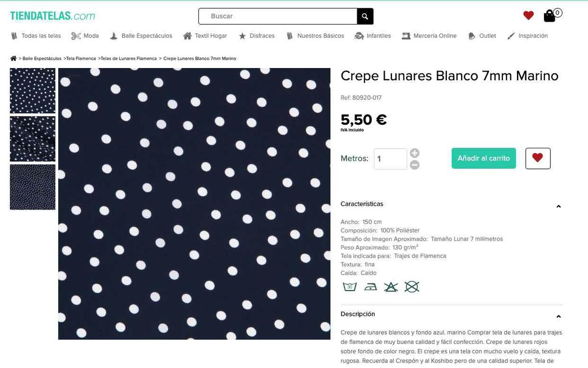Add fabric to favorites heart button
This screenshot has height=368, width=588.
[x=538, y=158]
